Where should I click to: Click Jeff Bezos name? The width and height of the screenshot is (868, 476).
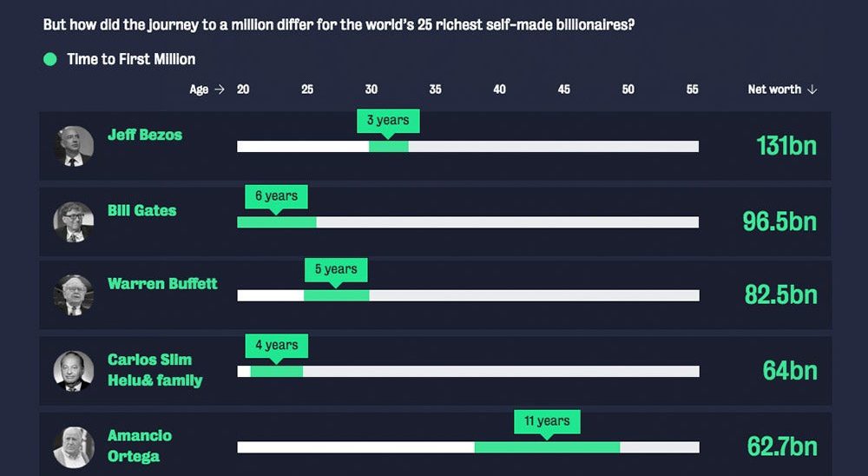point(145,135)
